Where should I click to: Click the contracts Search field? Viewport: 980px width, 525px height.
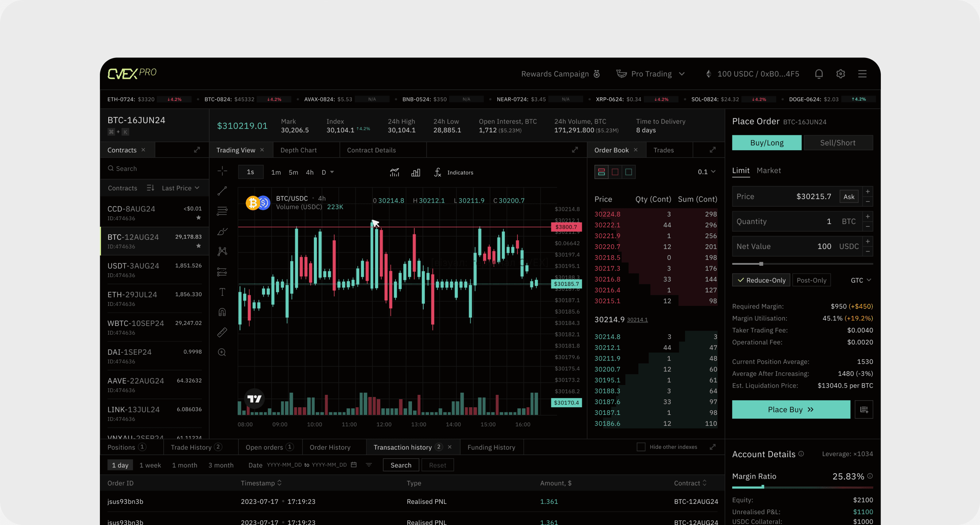pyautogui.click(x=155, y=168)
